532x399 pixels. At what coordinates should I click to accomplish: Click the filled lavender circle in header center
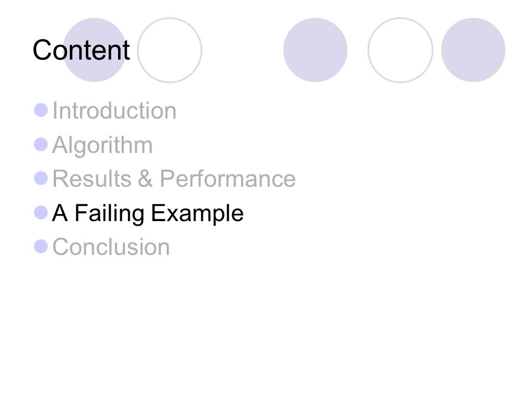click(x=315, y=50)
